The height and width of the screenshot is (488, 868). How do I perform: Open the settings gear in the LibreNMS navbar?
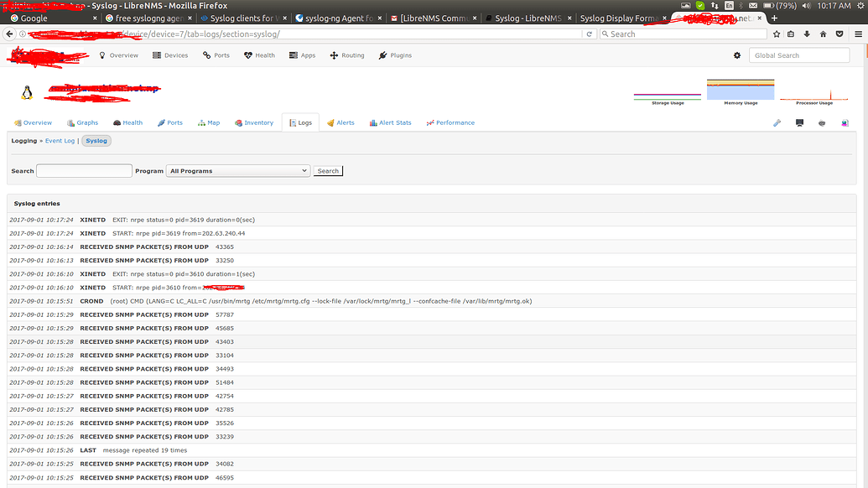tap(736, 55)
